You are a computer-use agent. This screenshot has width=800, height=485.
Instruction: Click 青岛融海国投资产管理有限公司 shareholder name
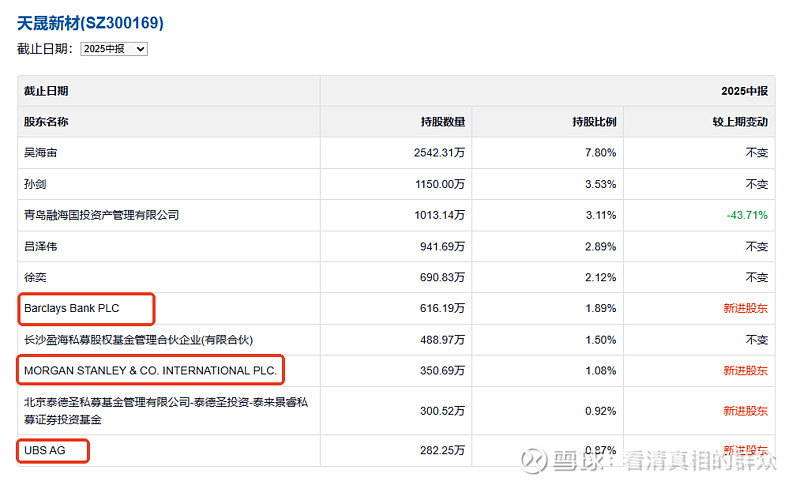pos(101,215)
